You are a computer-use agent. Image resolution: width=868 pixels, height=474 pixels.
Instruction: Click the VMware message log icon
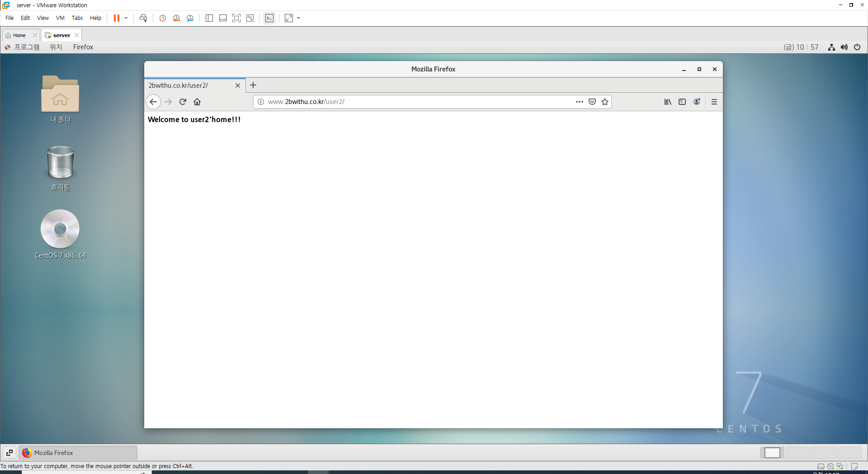coord(854,466)
